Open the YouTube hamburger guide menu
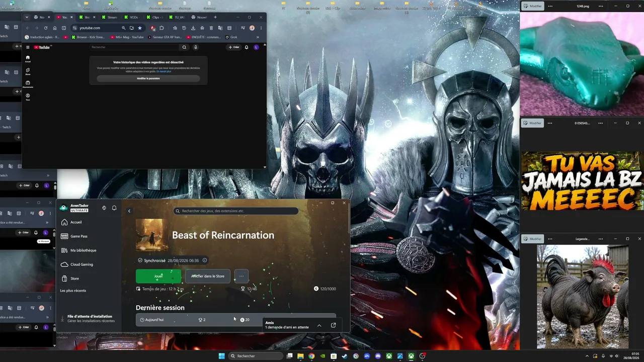This screenshot has width=644, height=362. coord(28,47)
